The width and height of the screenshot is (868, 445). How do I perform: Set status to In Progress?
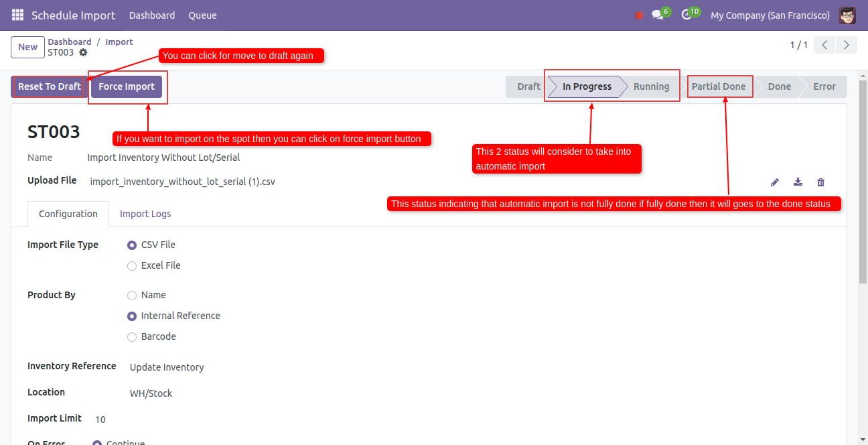pos(587,86)
